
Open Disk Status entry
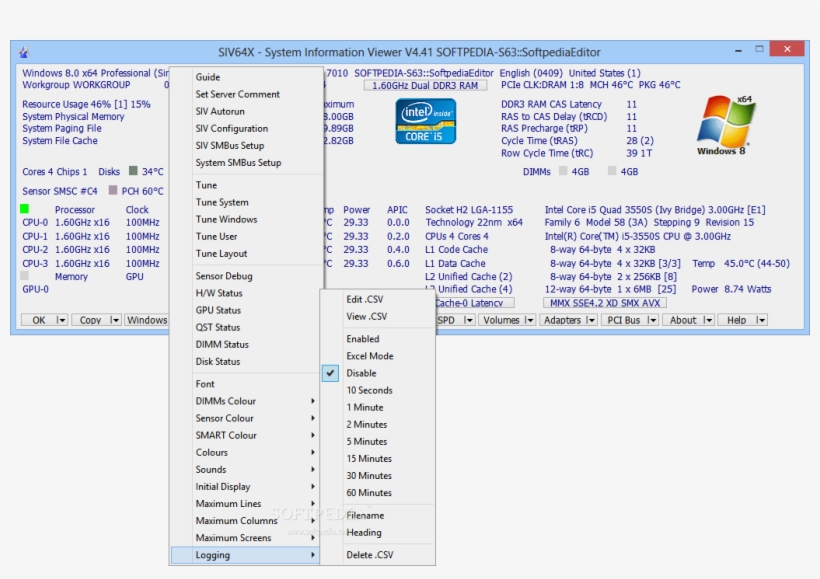[245, 362]
